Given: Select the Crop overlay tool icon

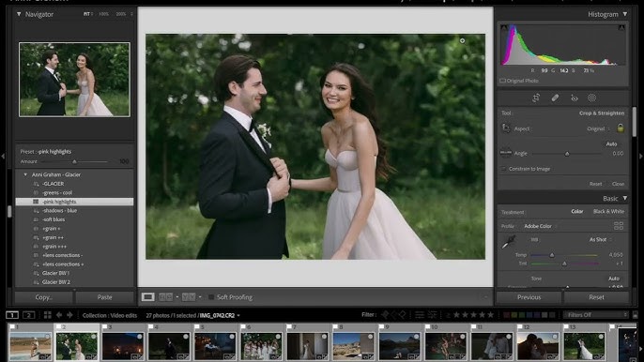Looking at the screenshot, I should click(x=536, y=98).
